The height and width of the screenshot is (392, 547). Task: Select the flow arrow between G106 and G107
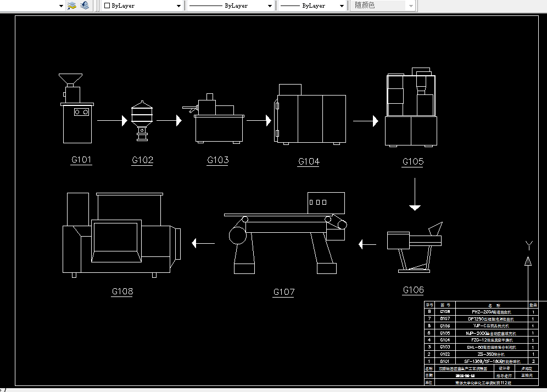click(x=367, y=244)
